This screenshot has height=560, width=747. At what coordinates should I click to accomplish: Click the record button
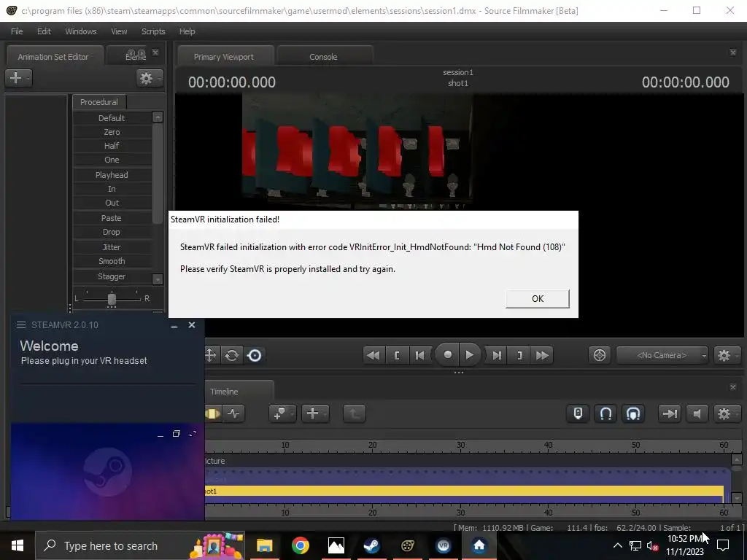coord(447,355)
